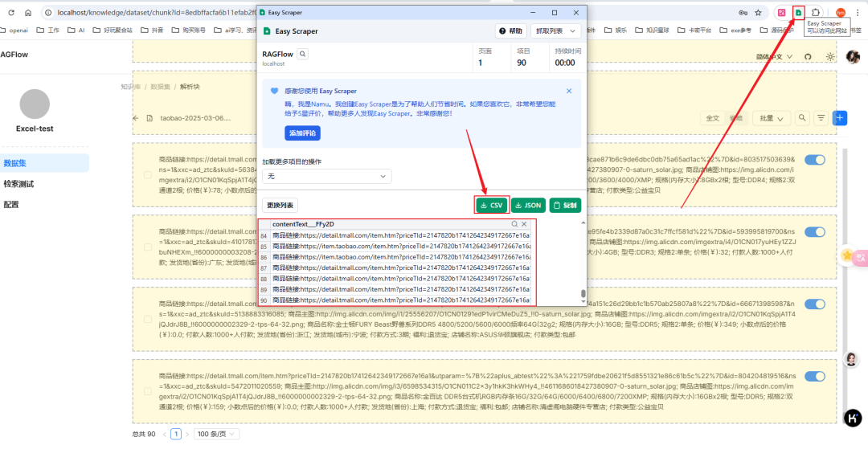Click the 更换列表 change list button
The image size is (868, 449).
click(x=280, y=205)
